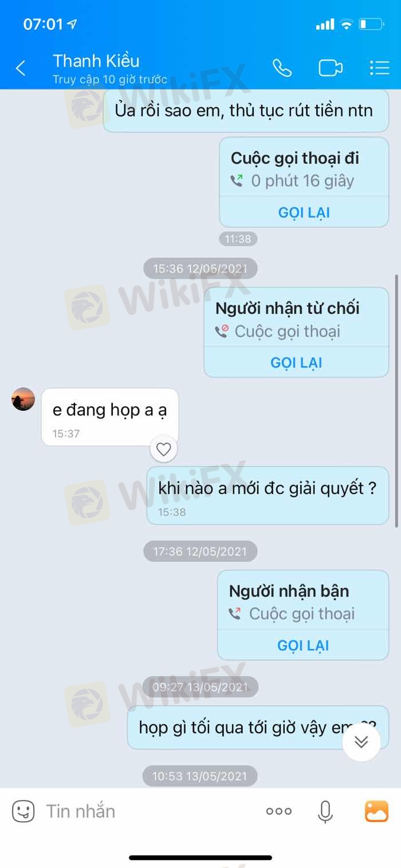Jump to latest messages with double-chevron button
401x868 pixels.
pos(361,742)
